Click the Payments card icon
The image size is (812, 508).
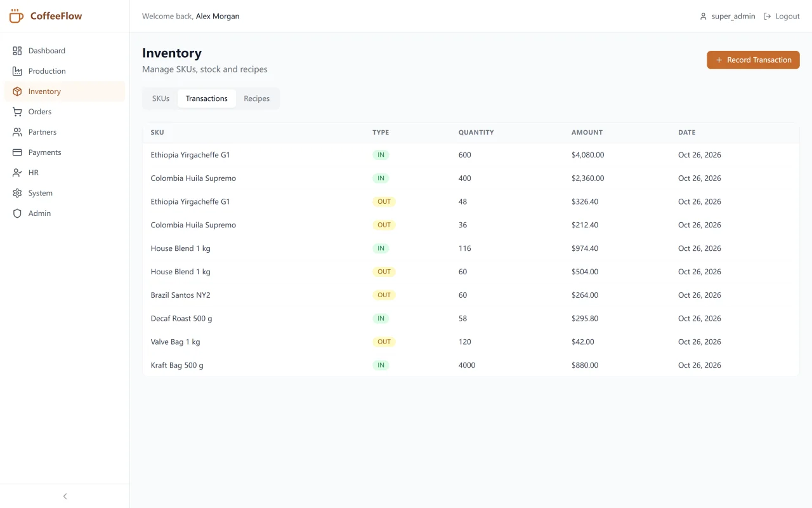click(x=17, y=152)
